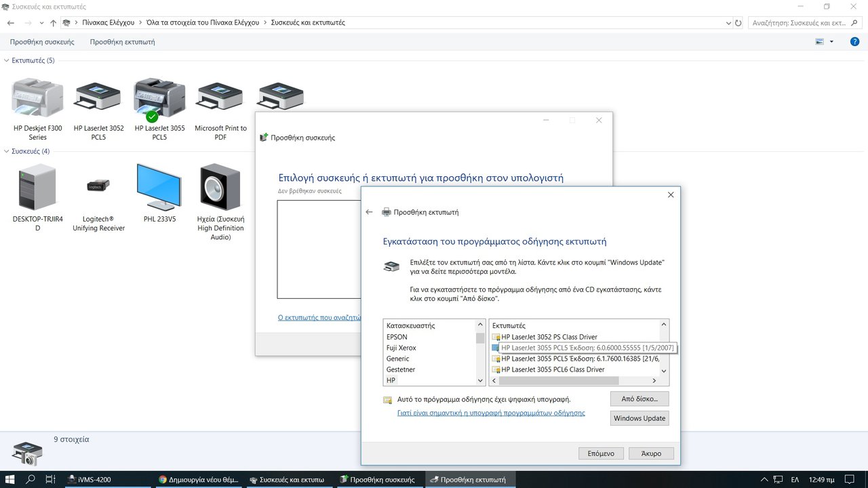Open the Windows Start menu
Viewport: 868px width, 488px height.
[x=11, y=479]
